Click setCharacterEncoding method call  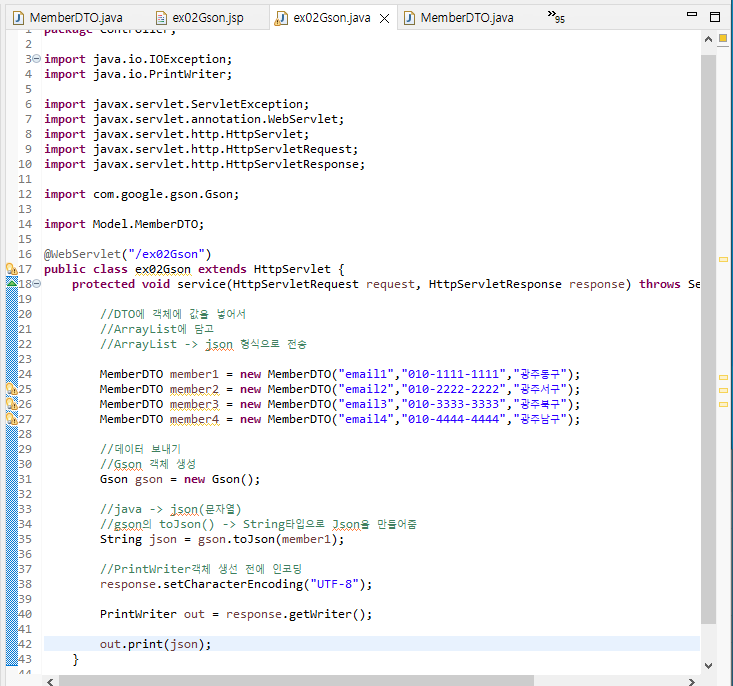click(233, 584)
